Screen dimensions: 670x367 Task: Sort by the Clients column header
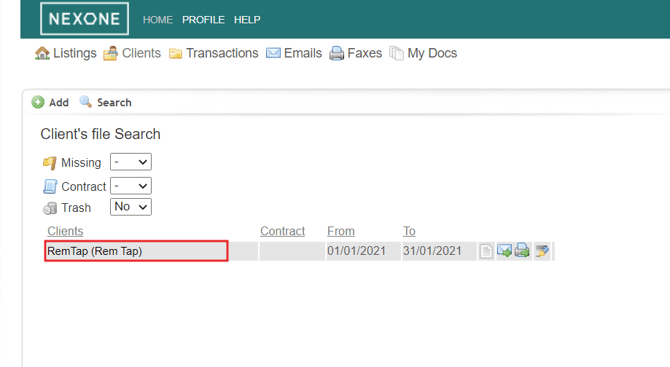[x=65, y=231]
